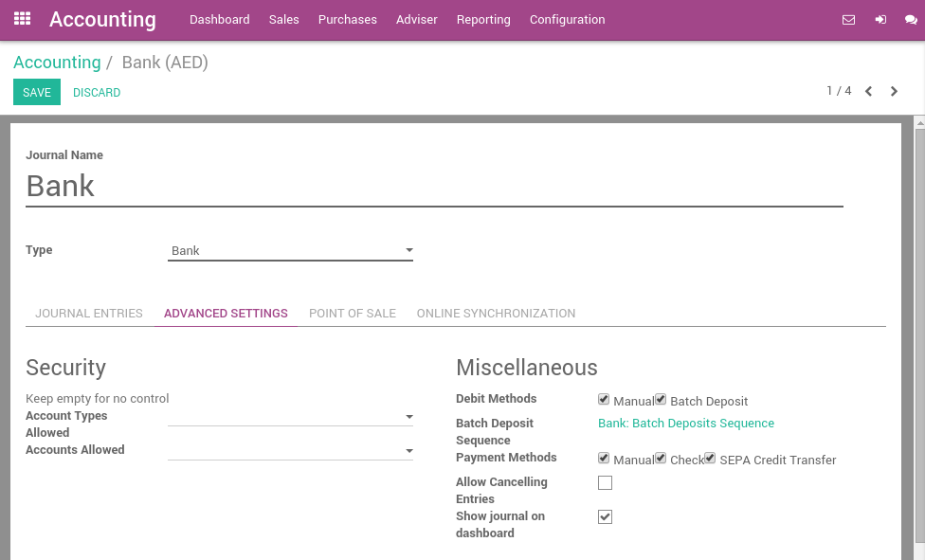Open Bank: Batch Deposits Sequence link
The width and height of the screenshot is (925, 560).
coord(685,424)
